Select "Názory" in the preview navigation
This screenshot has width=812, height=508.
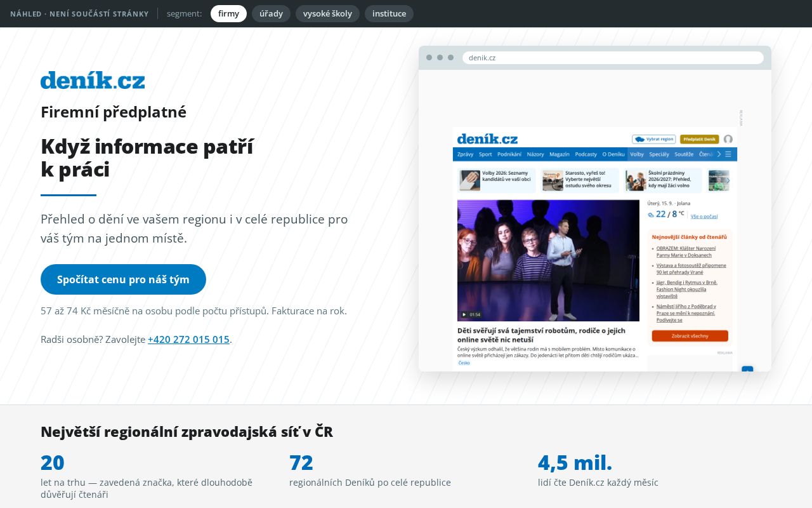535,154
